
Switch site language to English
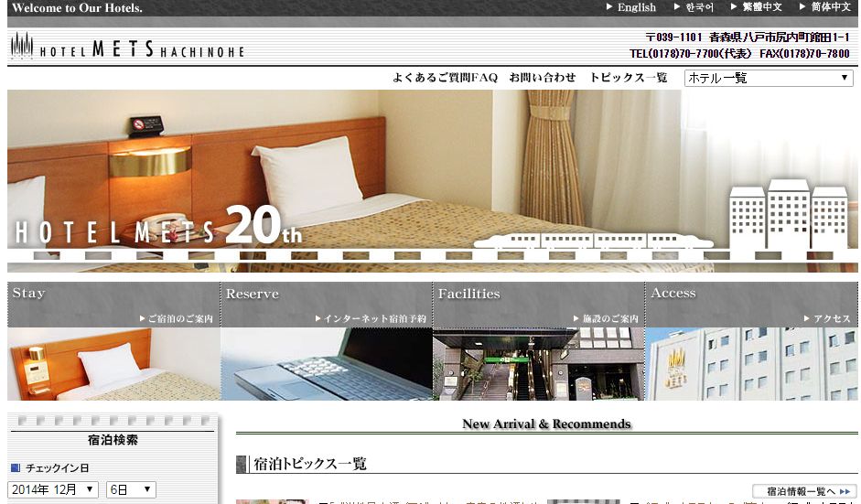[x=631, y=7]
